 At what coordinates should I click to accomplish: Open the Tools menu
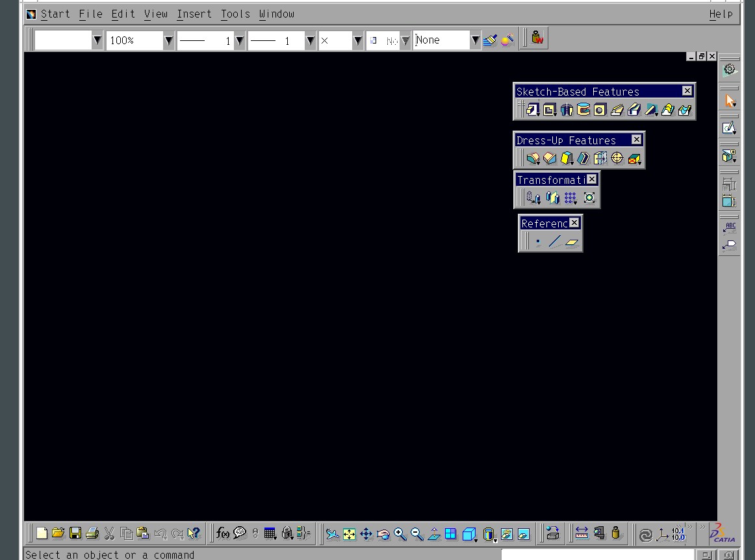pos(235,14)
